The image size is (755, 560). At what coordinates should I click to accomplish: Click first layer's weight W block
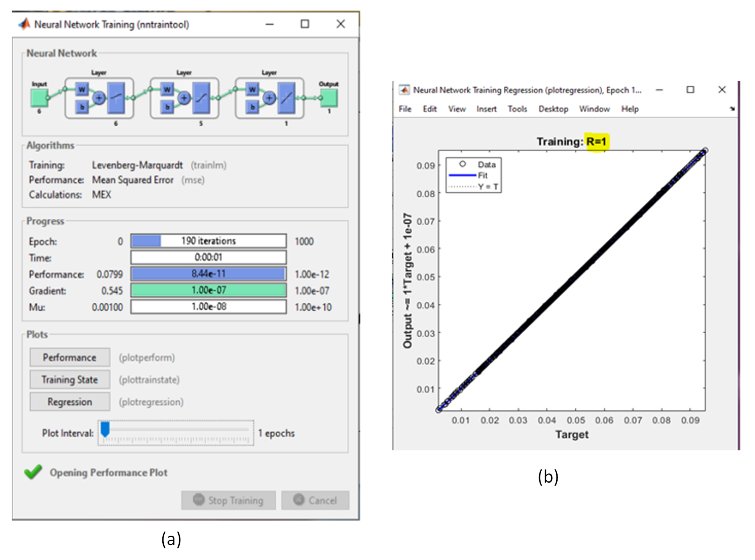point(82,90)
